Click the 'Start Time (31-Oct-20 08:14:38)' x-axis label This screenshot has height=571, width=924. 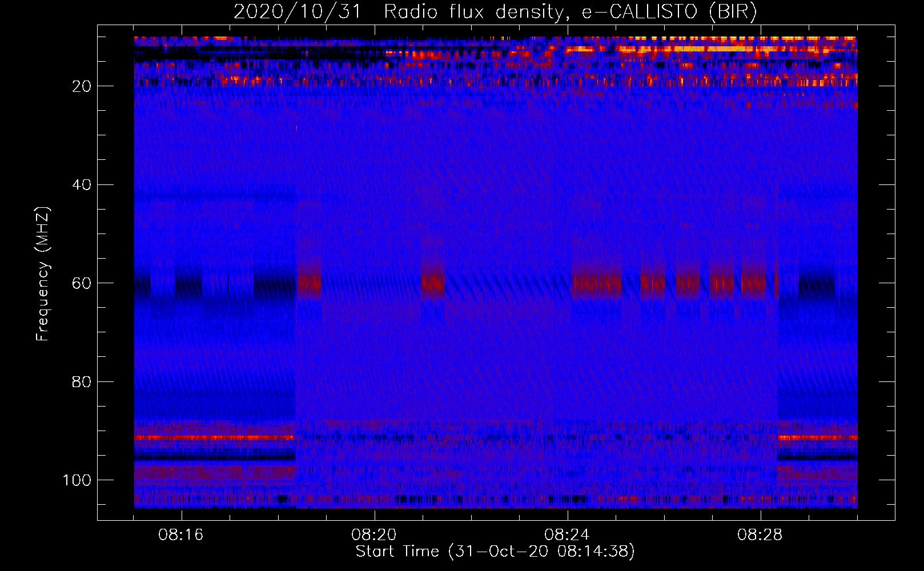pos(495,552)
